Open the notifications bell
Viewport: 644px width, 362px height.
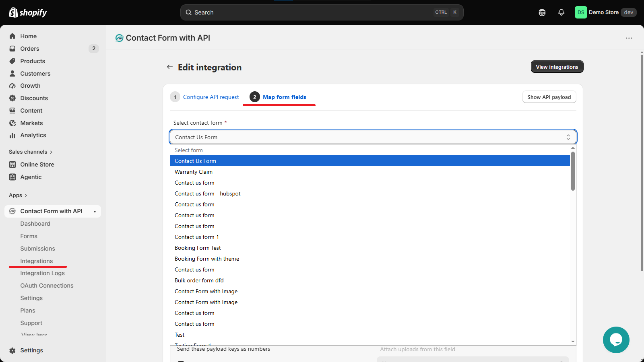point(561,12)
